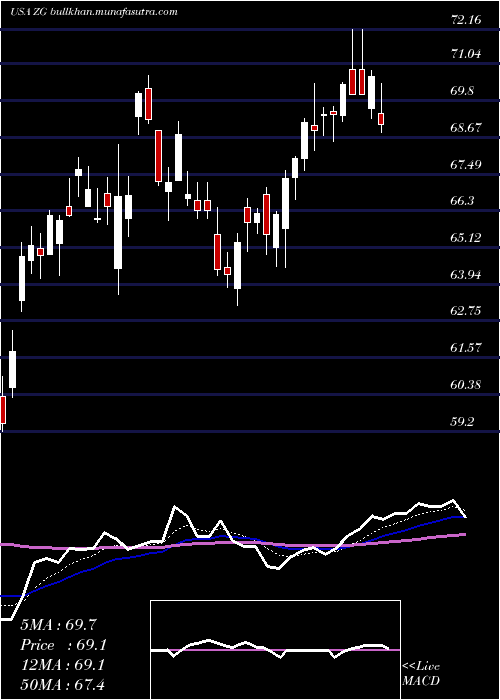500x700 pixels.
Task: Click the 65.12 price axis label
Action: [x=466, y=238]
